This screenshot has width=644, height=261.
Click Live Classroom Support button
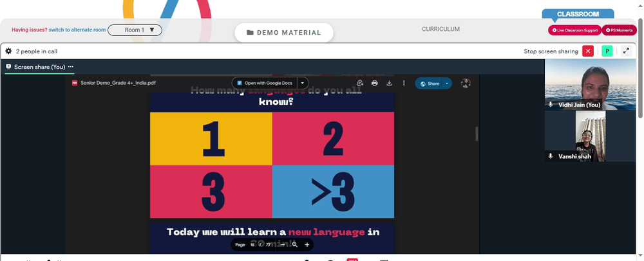[574, 30]
